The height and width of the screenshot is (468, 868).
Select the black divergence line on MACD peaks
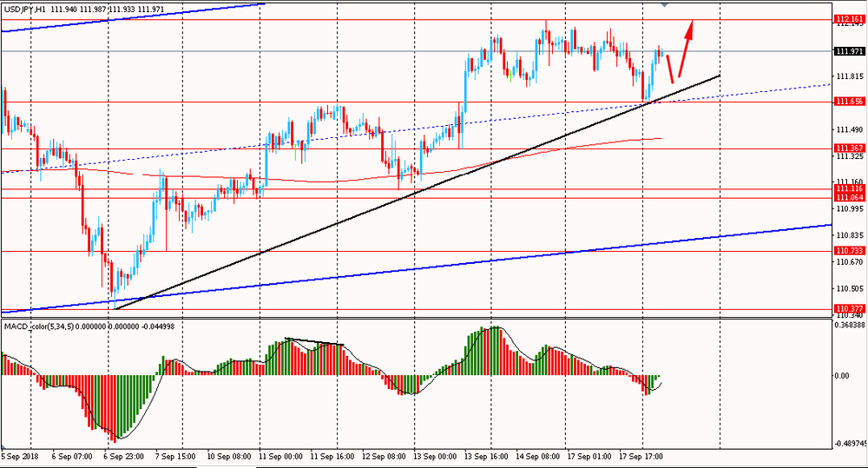[314, 342]
